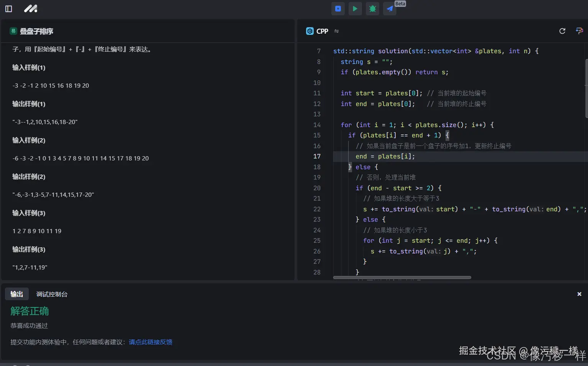This screenshot has width=588, height=366.
Task: Place cursor on code line 17
Action: (x=385, y=156)
